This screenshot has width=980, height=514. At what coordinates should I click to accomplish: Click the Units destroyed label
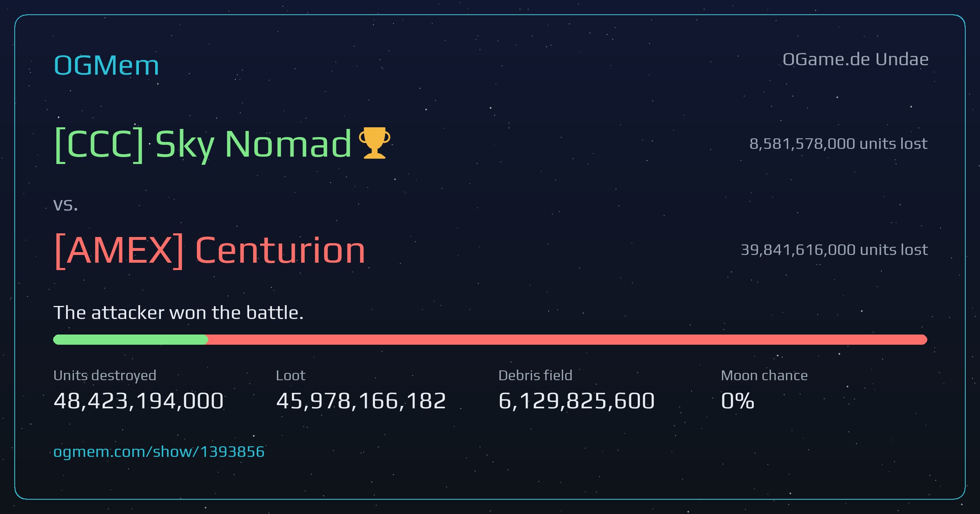click(105, 375)
